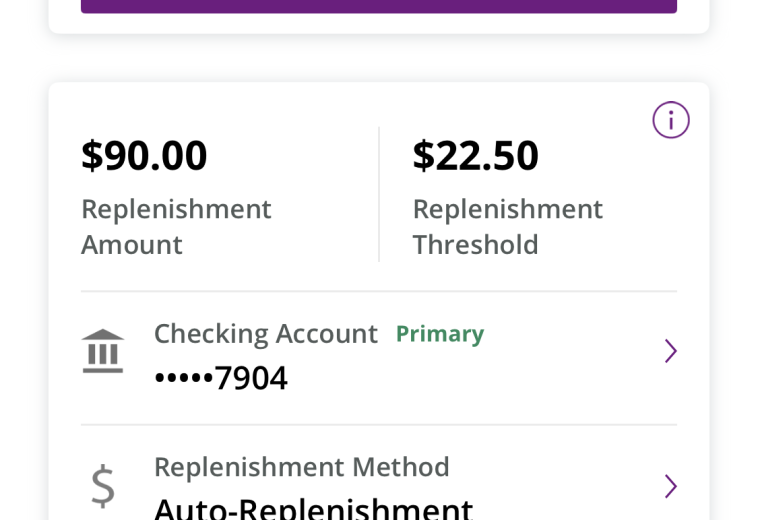Click the Replenishment Threshold label
Viewport: 758px width, 520px height.
tap(508, 227)
